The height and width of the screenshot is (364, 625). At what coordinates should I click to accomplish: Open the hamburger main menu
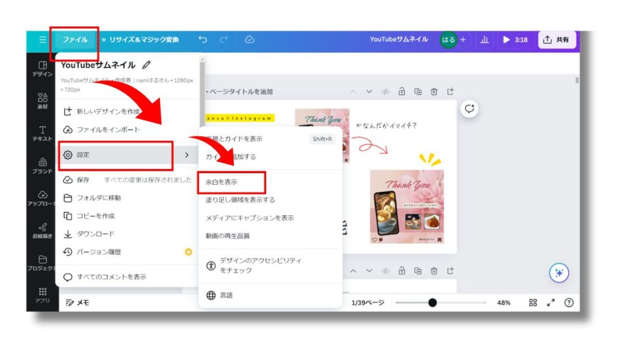coord(42,40)
